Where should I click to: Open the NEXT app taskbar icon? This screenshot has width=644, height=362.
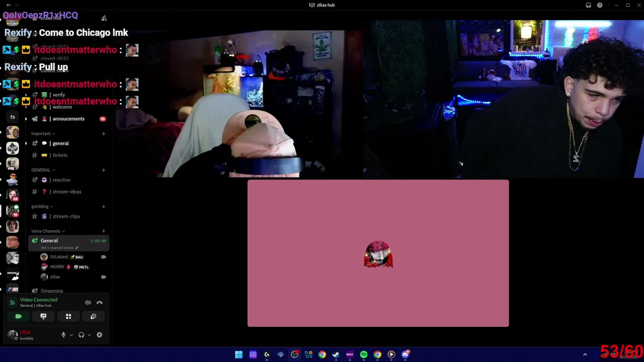pos(350,354)
